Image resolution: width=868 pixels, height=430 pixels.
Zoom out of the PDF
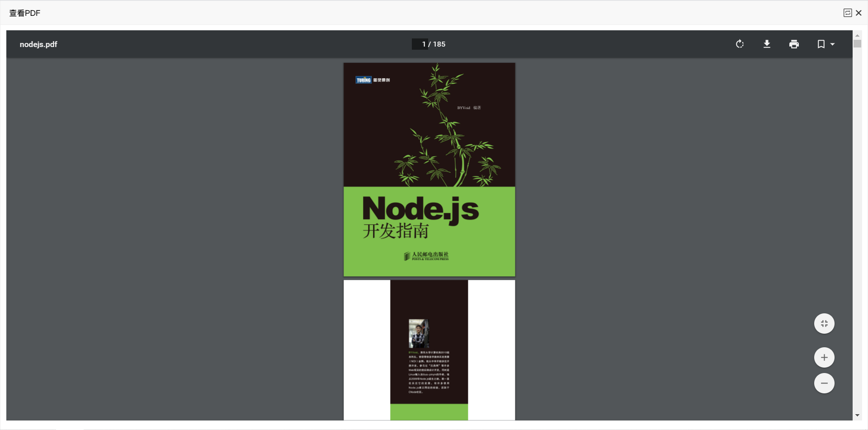coord(824,383)
